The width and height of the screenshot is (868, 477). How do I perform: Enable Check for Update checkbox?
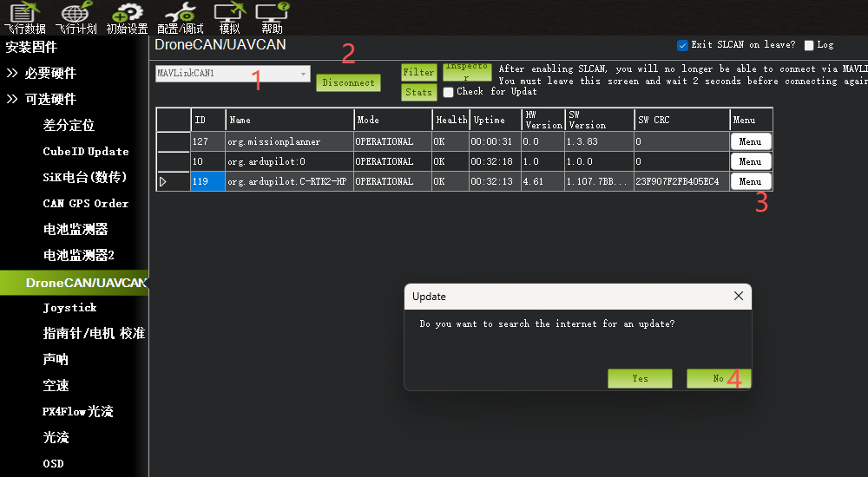(x=449, y=92)
